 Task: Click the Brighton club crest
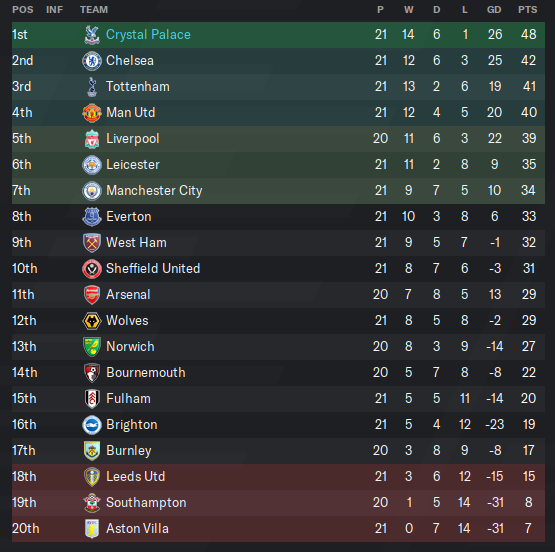(92, 425)
